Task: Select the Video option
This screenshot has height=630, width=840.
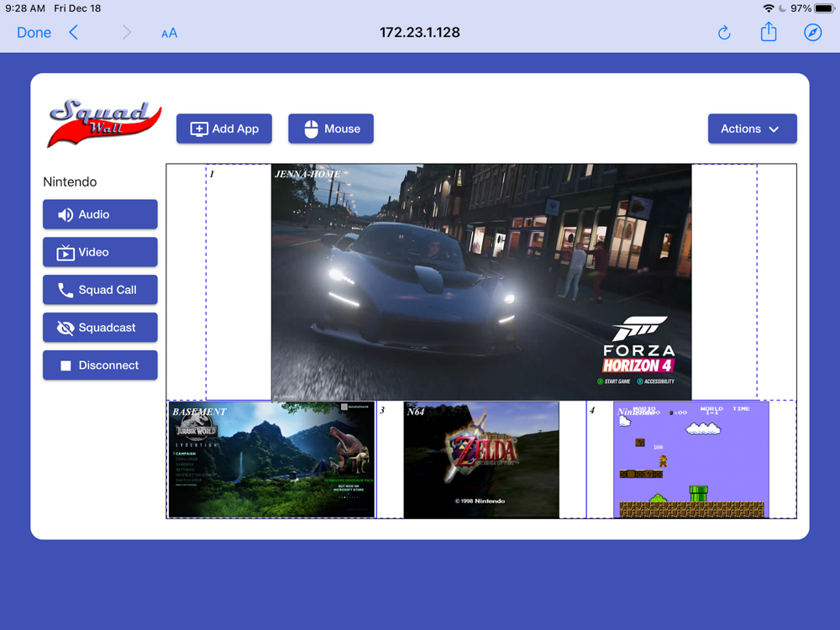Action: (x=100, y=252)
